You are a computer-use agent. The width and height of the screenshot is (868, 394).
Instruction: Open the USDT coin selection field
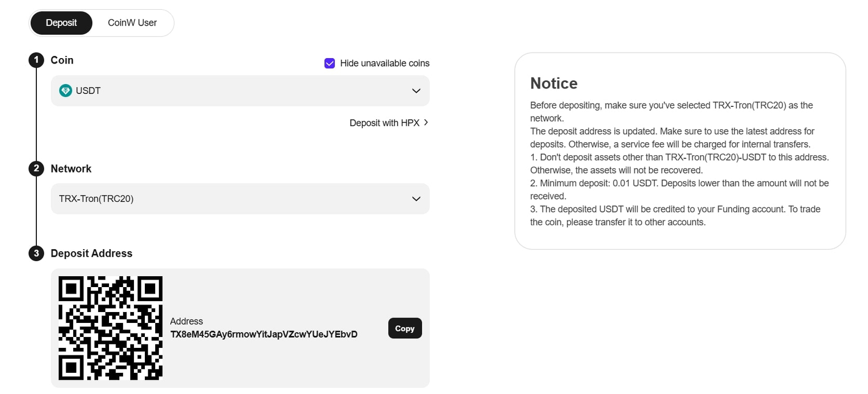pyautogui.click(x=240, y=91)
